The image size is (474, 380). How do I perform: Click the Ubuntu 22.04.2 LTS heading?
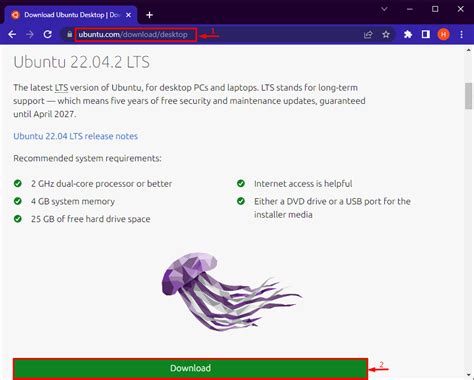(81, 62)
